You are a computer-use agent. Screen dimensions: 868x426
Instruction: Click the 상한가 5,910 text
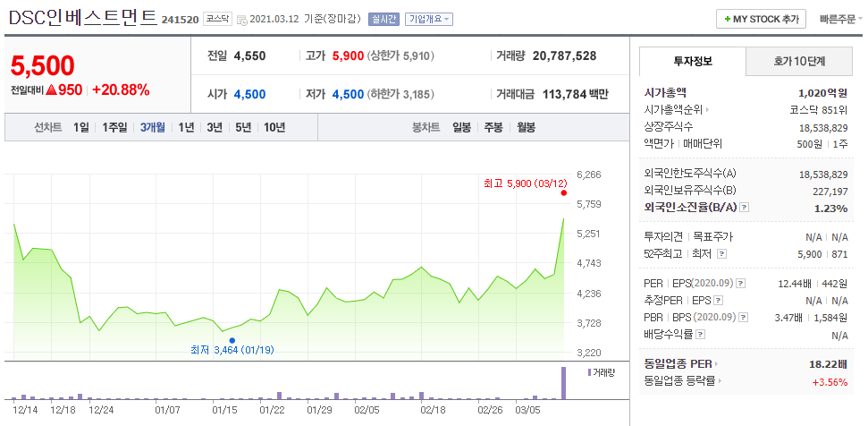click(400, 56)
